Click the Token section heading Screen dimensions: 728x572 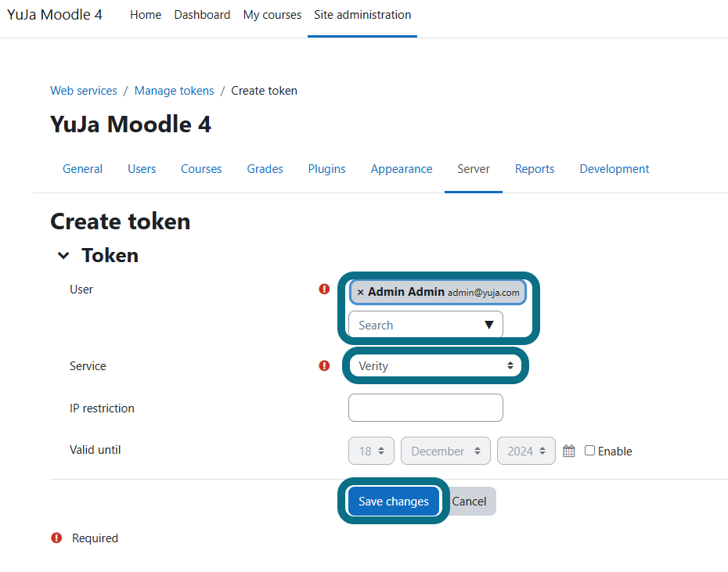pyautogui.click(x=110, y=255)
